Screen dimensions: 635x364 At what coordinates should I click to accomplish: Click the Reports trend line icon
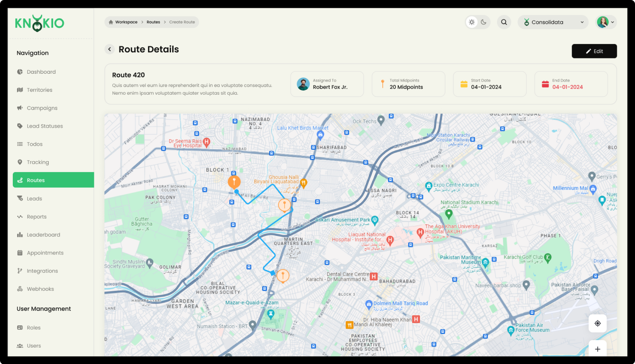pyautogui.click(x=20, y=217)
